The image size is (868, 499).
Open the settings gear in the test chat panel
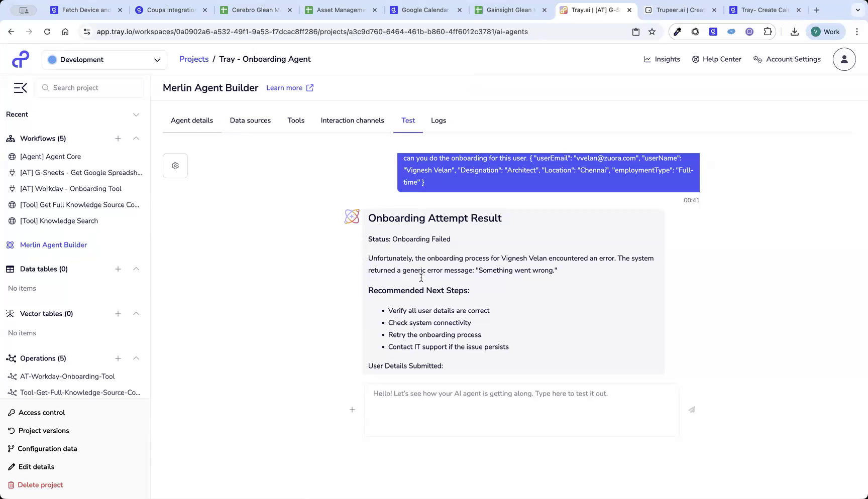(175, 165)
